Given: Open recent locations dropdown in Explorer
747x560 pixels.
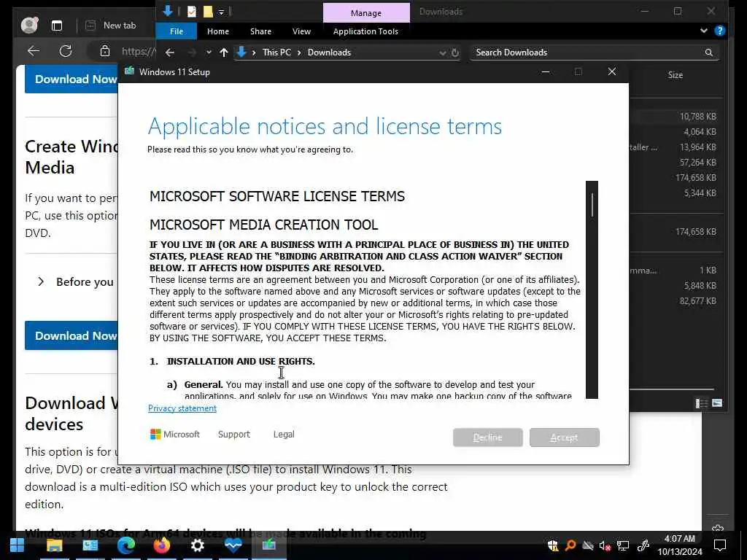Looking at the screenshot, I should click(x=209, y=52).
